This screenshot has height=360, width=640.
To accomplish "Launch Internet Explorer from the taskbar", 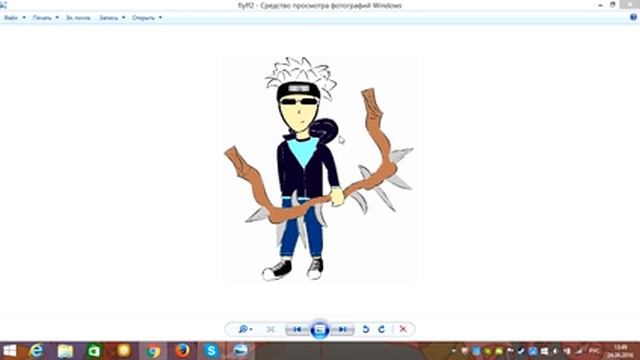I will click(36, 351).
